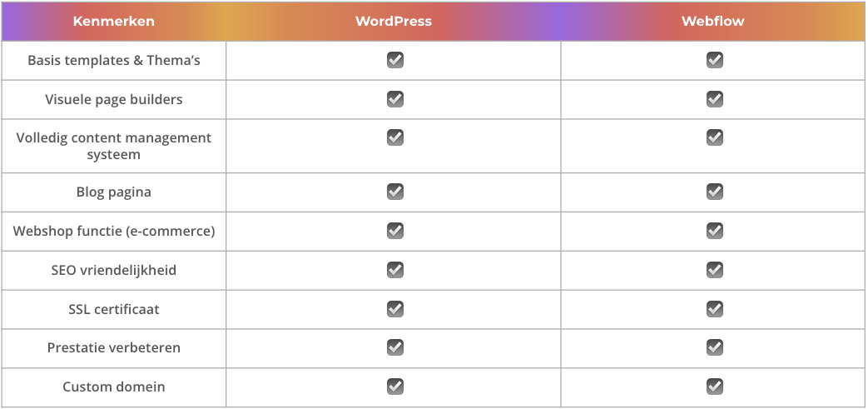This screenshot has width=868, height=409.
Task: Select WordPress checkmark in Blog pagina row
Action: pos(394,192)
